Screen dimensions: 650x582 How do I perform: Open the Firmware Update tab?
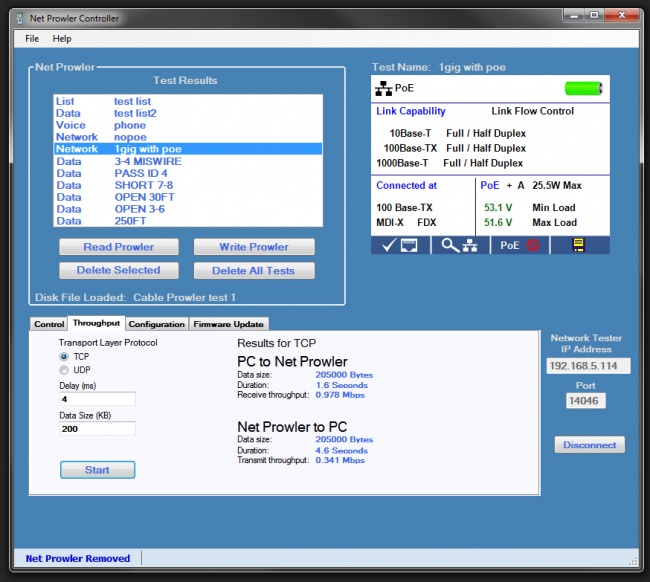(229, 324)
